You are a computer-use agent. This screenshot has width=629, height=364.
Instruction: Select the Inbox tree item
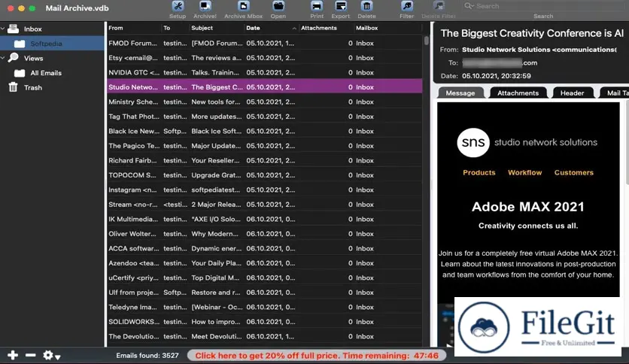[x=32, y=29]
